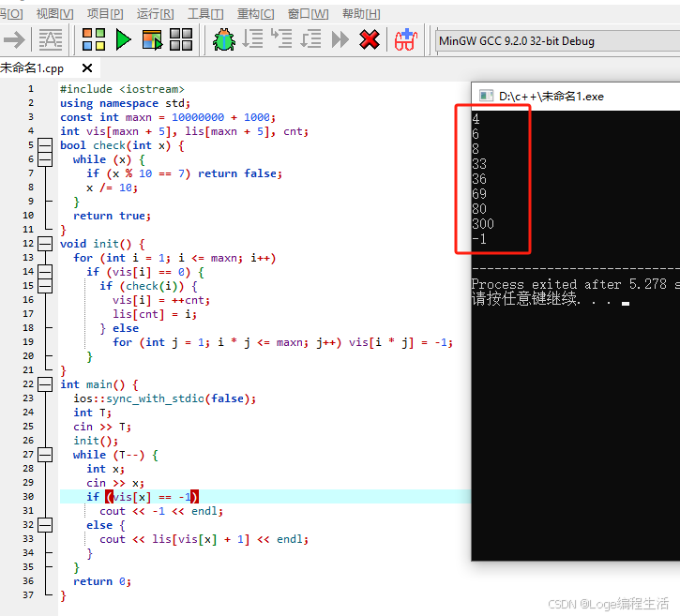Click the 'return true;' statement

click(112, 216)
